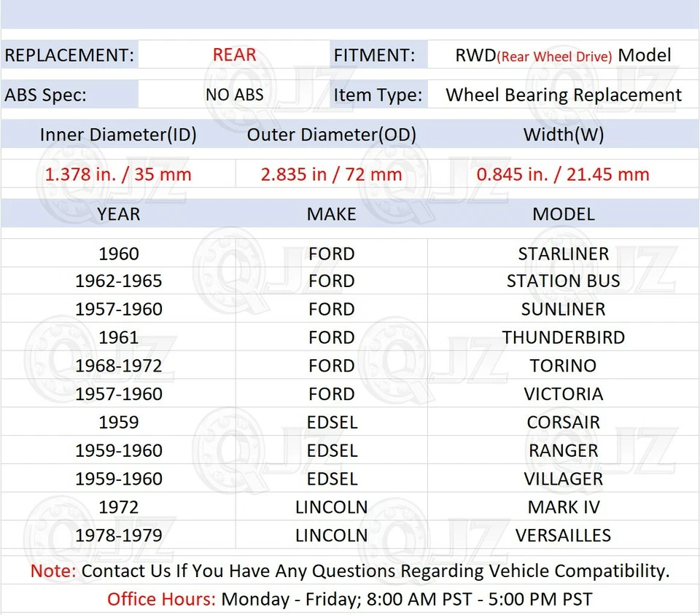Click LINCOLN make in Mark IV row
The width and height of the screenshot is (700, 615).
pyautogui.click(x=331, y=507)
